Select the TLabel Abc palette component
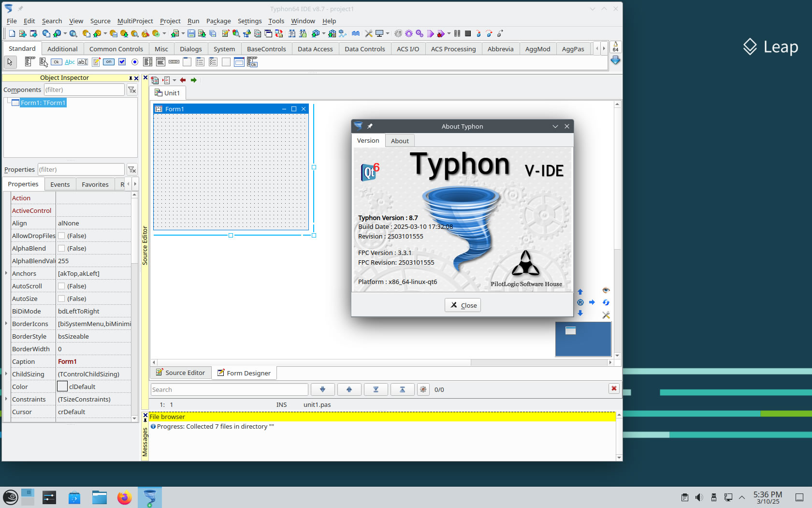Image resolution: width=812 pixels, height=508 pixels. coord(70,62)
